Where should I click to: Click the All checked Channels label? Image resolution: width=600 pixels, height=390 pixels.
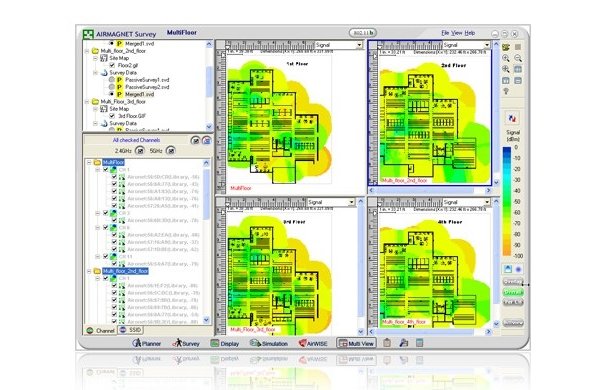click(x=136, y=140)
